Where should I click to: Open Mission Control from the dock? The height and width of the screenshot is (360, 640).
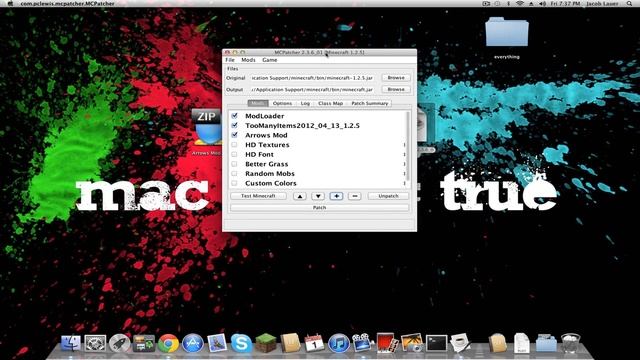coord(144,343)
